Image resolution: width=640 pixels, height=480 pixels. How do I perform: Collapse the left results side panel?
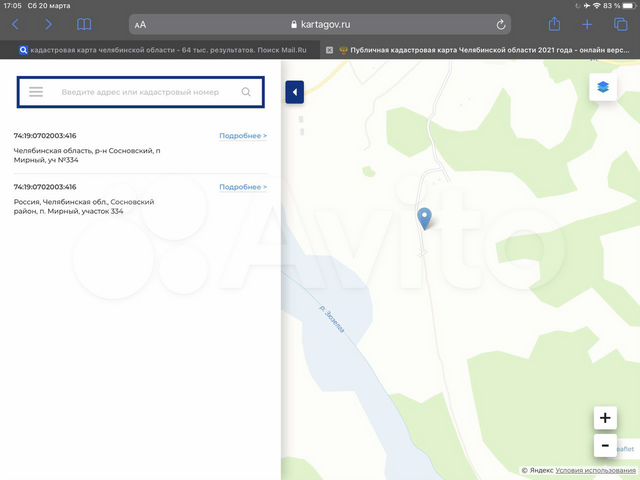coord(294,93)
